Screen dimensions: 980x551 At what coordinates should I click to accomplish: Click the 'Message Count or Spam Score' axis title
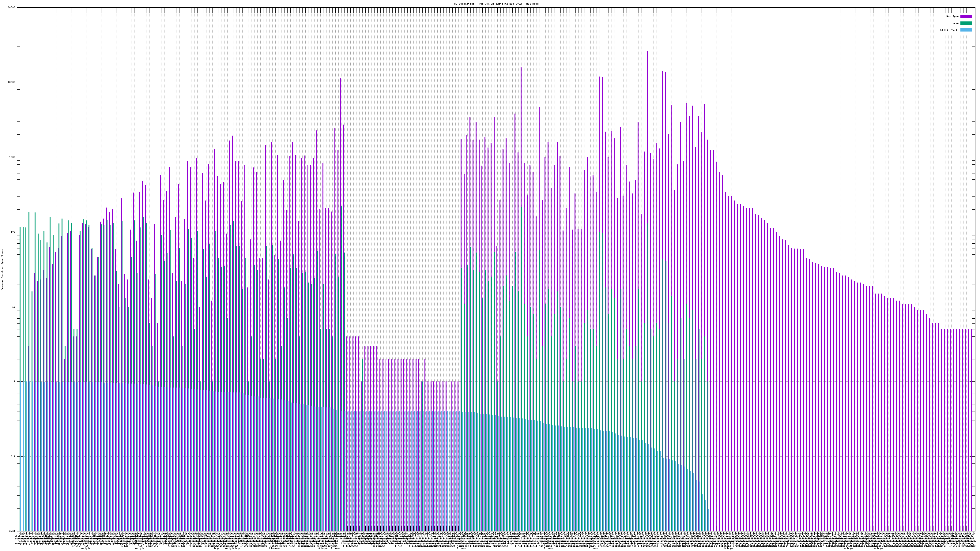[x=2, y=270]
